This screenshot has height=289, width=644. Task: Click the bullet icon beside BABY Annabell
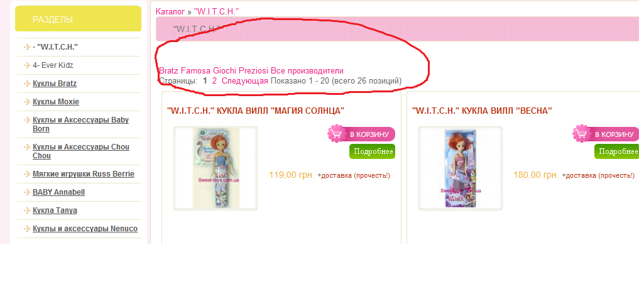click(27, 192)
